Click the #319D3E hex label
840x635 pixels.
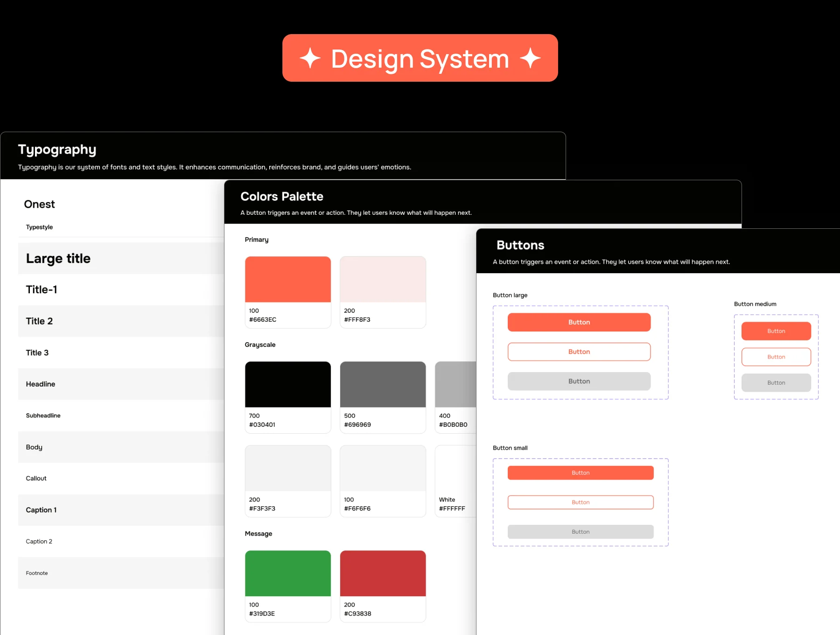[x=262, y=614]
